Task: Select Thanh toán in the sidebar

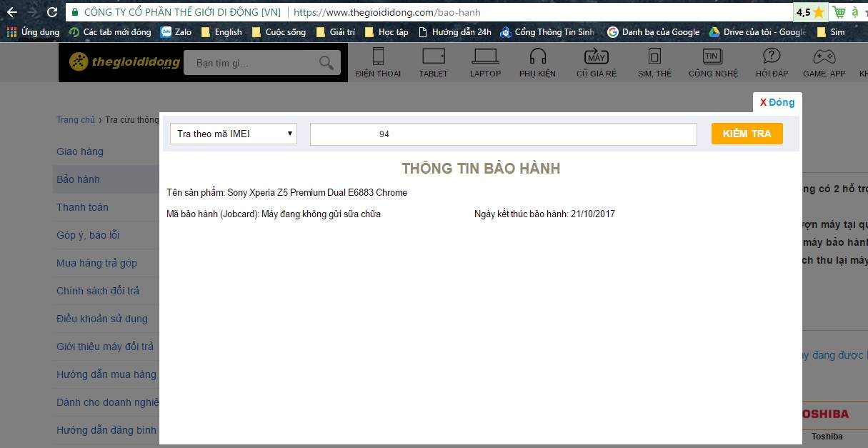Action: (x=83, y=207)
